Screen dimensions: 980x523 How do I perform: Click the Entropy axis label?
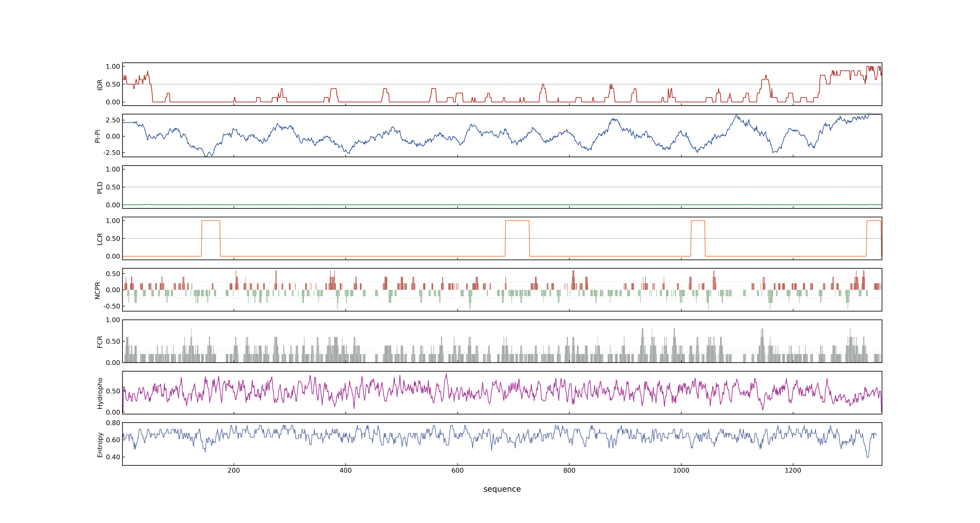tap(100, 444)
